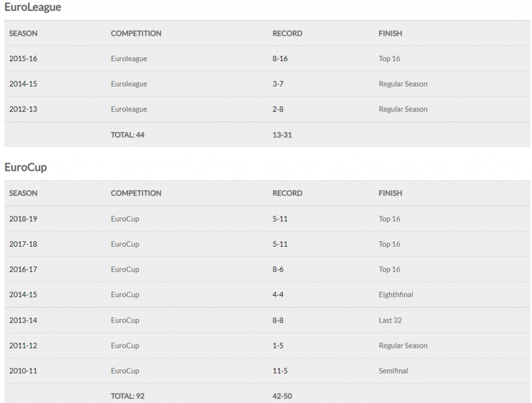Viewport: 532px width, 403px height.
Task: Open the EuroCup link for 2010-11 season
Action: pos(125,371)
